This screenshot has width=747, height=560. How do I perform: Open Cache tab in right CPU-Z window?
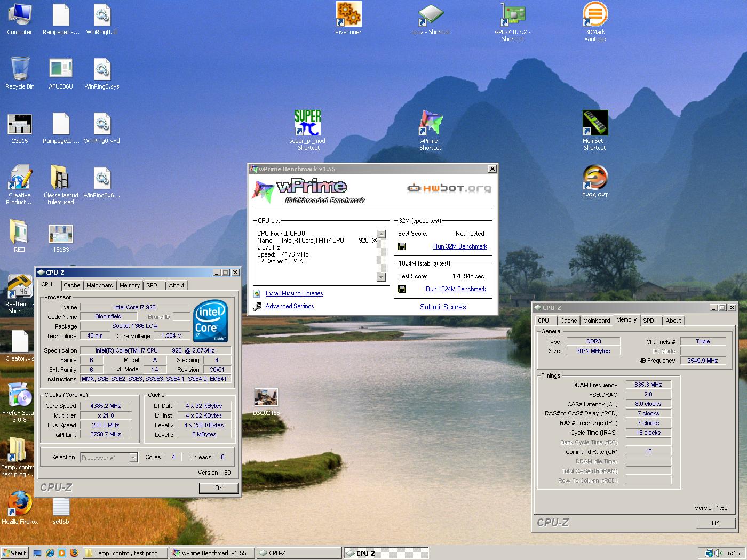pos(568,321)
